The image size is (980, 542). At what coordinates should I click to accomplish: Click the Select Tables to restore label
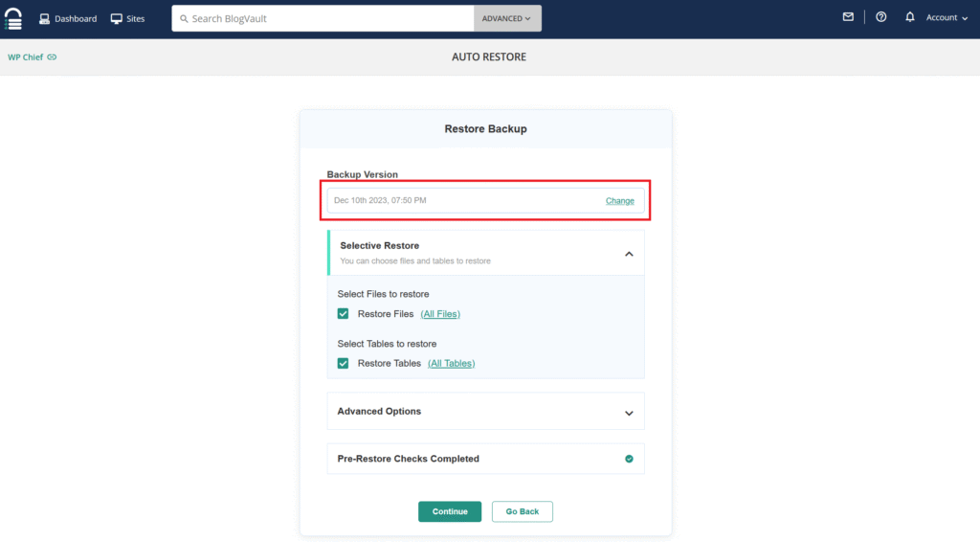387,344
